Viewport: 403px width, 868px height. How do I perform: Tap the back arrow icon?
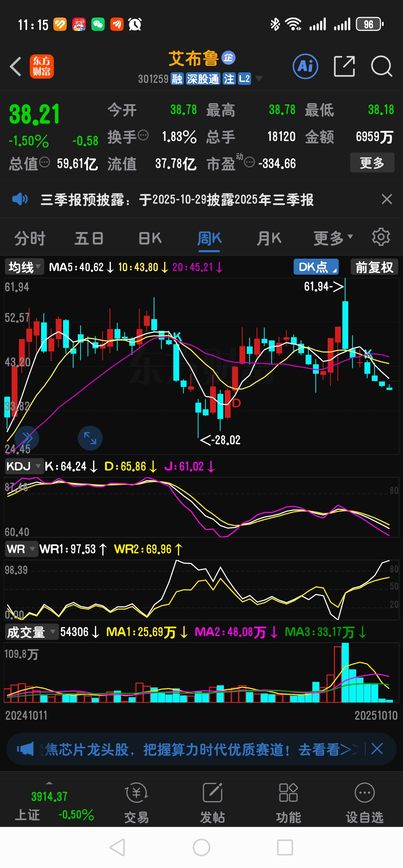[x=16, y=67]
